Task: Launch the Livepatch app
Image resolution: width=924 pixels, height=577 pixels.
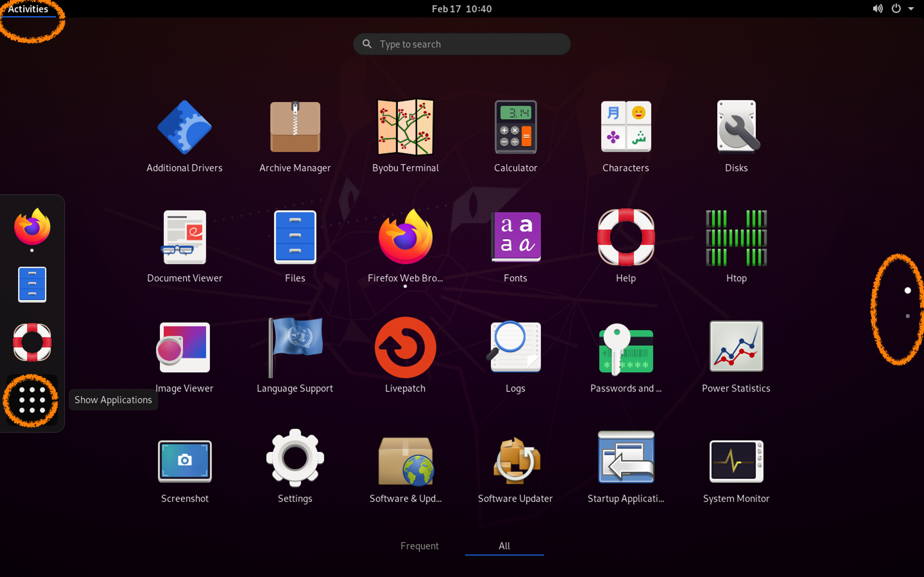Action: coord(405,348)
